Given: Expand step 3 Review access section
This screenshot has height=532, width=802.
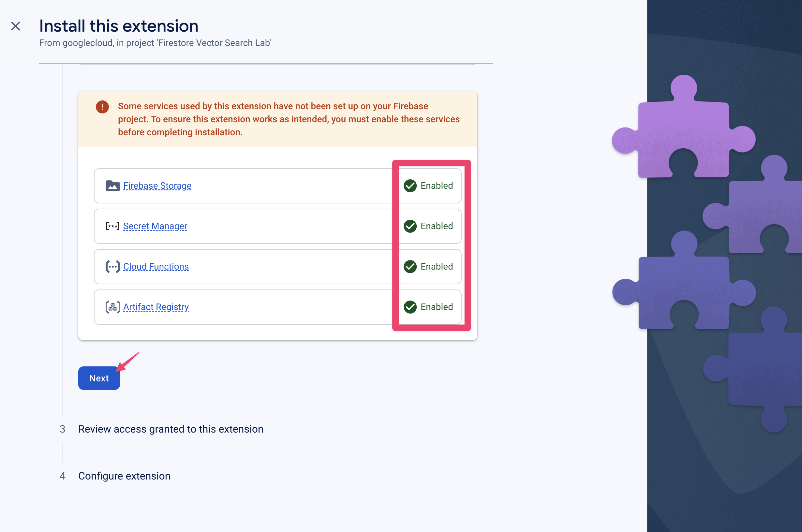Looking at the screenshot, I should tap(171, 428).
